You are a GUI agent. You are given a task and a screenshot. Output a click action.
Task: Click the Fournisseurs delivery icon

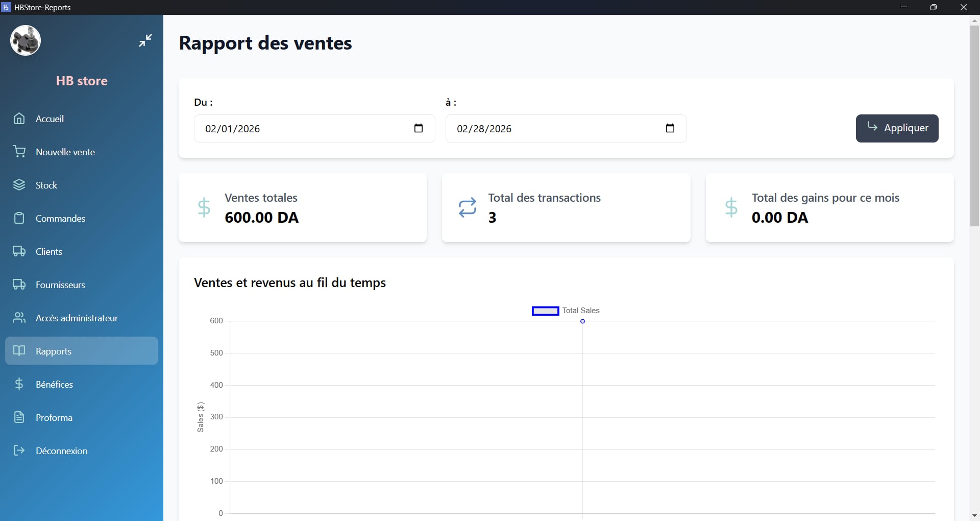tap(19, 285)
